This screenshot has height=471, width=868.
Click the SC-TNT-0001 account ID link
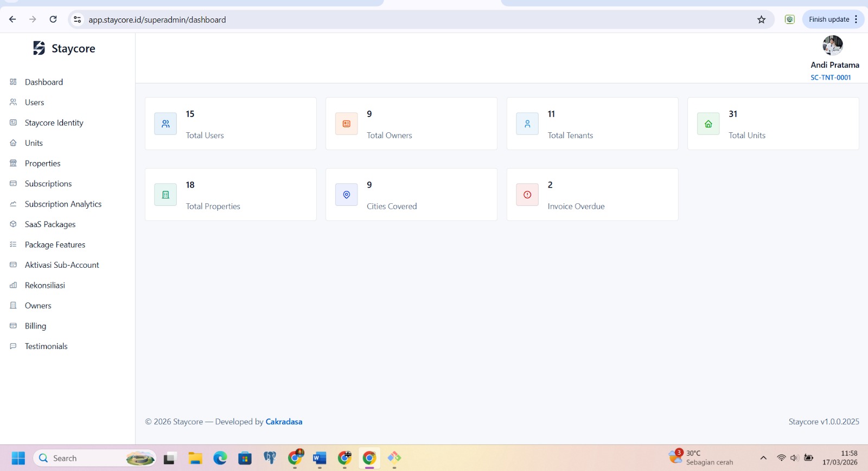click(x=831, y=78)
